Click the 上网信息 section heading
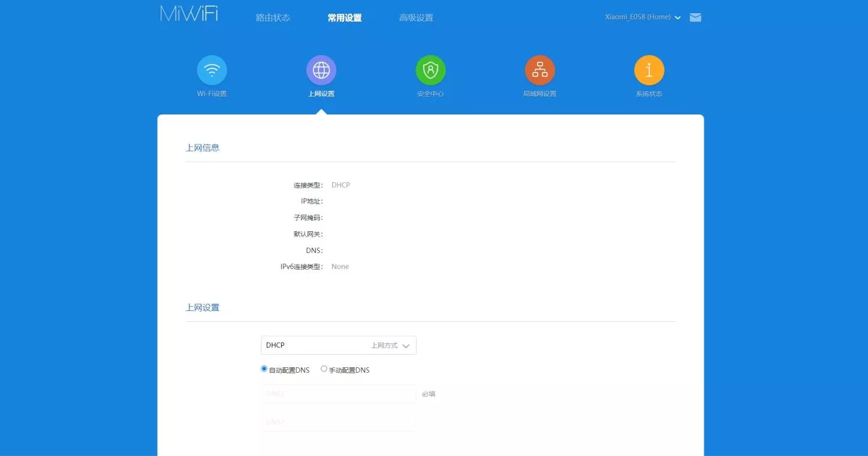Image resolution: width=868 pixels, height=456 pixels. (203, 147)
